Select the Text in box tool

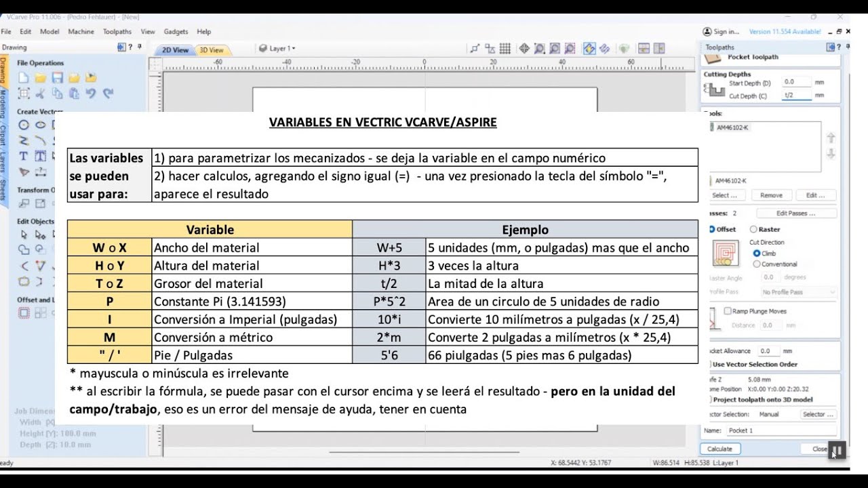[x=40, y=156]
